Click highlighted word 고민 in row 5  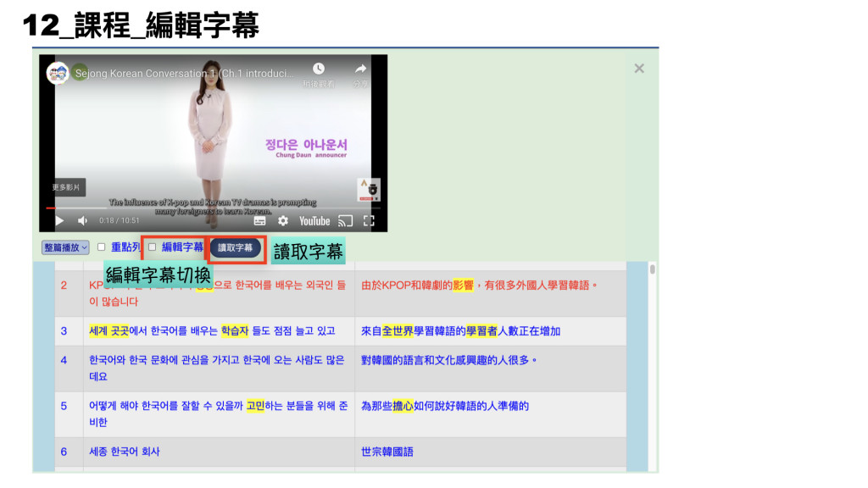pyautogui.click(x=255, y=406)
